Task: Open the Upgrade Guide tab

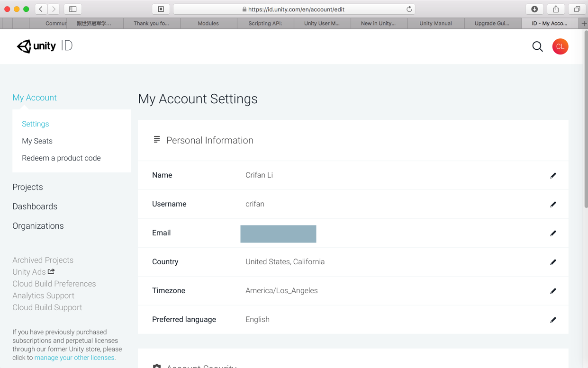Action: (492, 23)
